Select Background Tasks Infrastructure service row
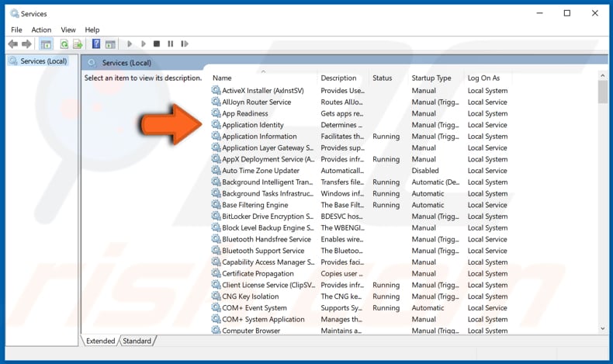The width and height of the screenshot is (613, 364). 360,193
